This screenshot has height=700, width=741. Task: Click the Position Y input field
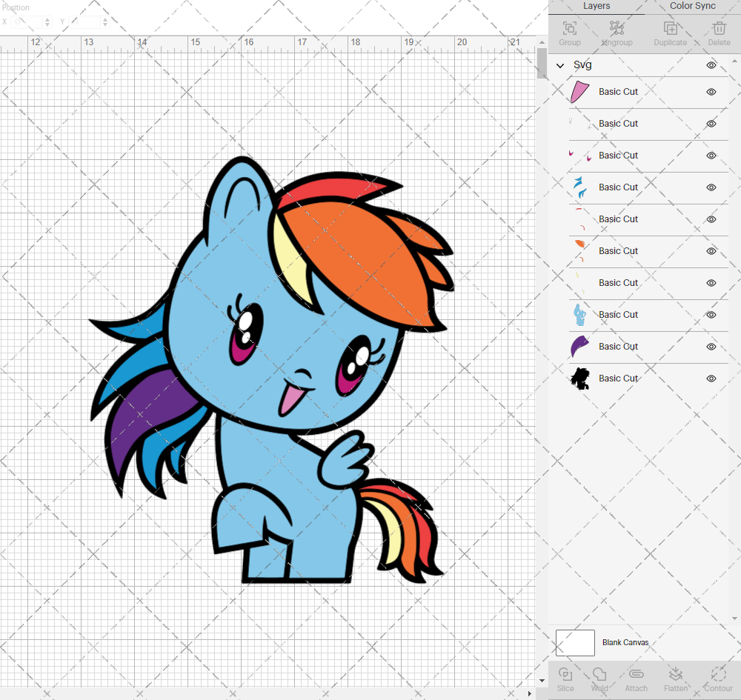coord(85,21)
